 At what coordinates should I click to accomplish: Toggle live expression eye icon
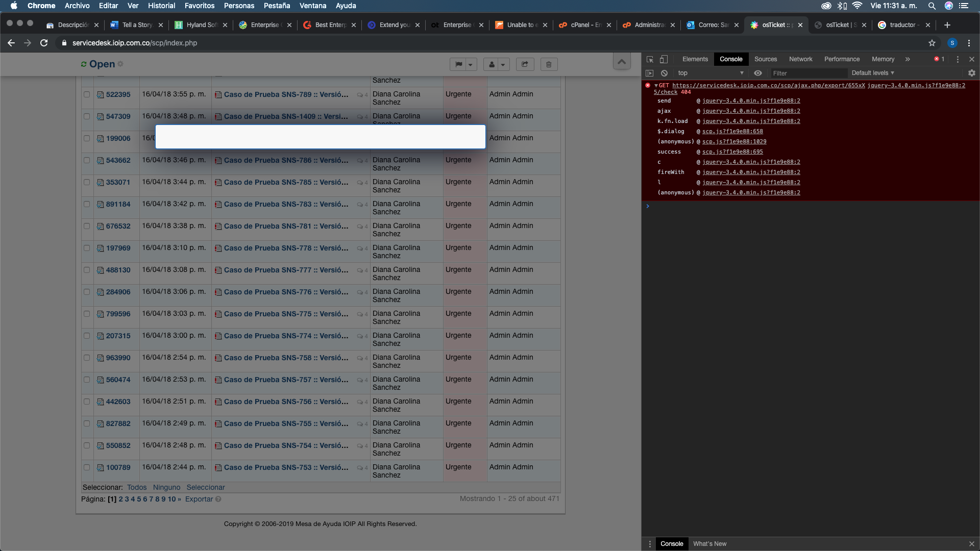pyautogui.click(x=758, y=73)
